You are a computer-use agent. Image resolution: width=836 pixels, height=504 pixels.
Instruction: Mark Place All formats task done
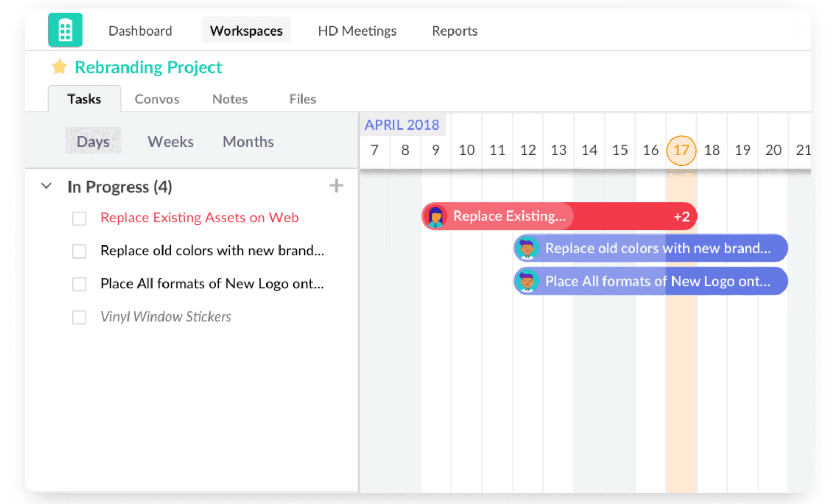(79, 284)
